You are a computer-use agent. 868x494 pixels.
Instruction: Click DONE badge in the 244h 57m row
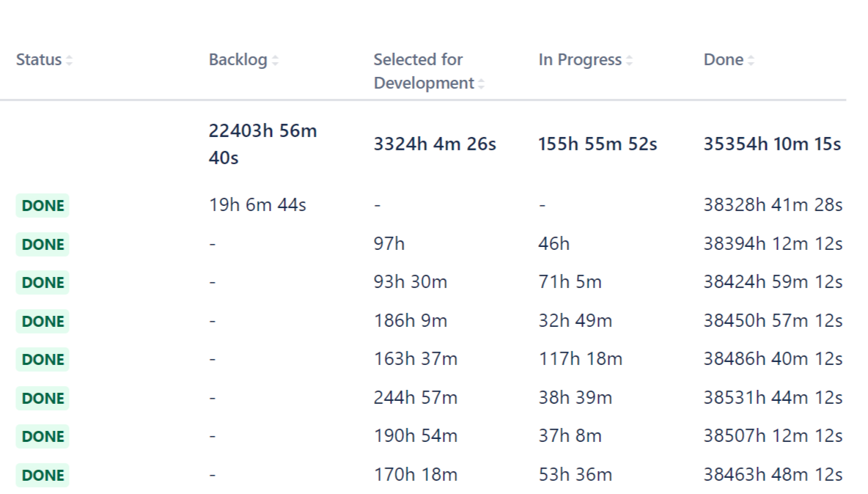point(43,398)
